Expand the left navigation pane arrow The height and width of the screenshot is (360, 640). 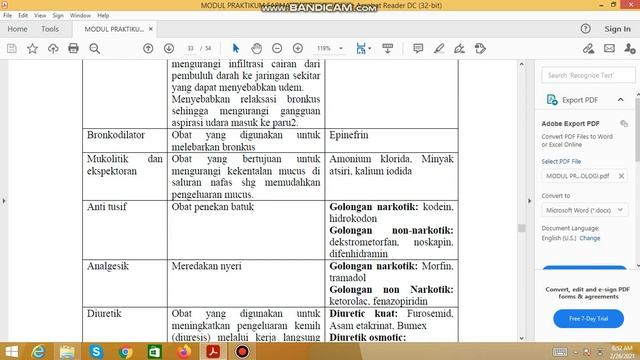coord(4,201)
